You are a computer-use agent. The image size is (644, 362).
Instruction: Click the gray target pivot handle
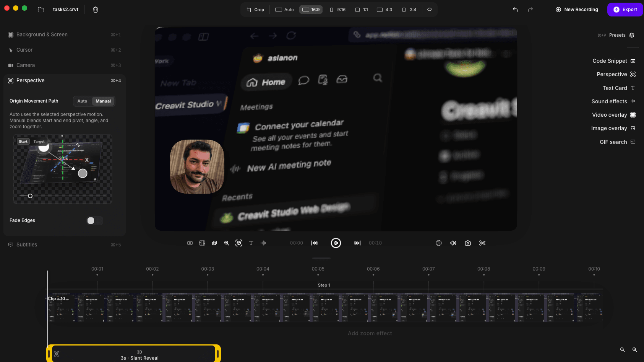point(83,173)
